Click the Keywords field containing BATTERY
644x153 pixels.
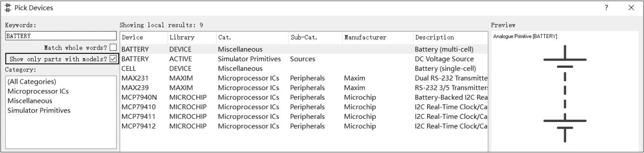coord(61,36)
